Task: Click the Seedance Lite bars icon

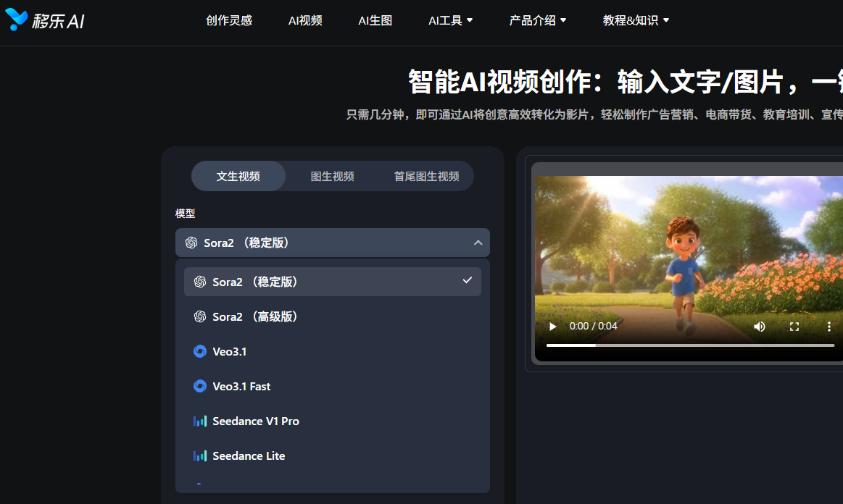Action: coord(200,455)
